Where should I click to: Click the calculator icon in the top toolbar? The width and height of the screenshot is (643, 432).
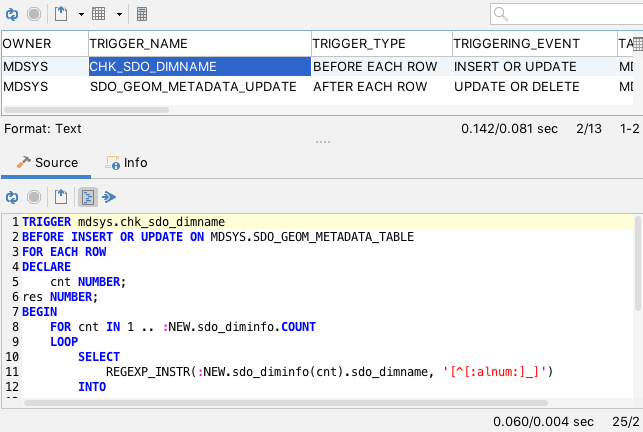click(x=142, y=14)
